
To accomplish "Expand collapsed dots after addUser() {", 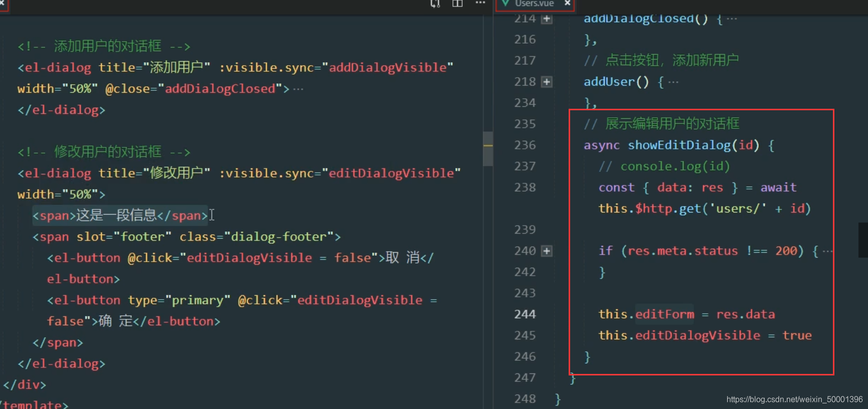I will coord(673,82).
